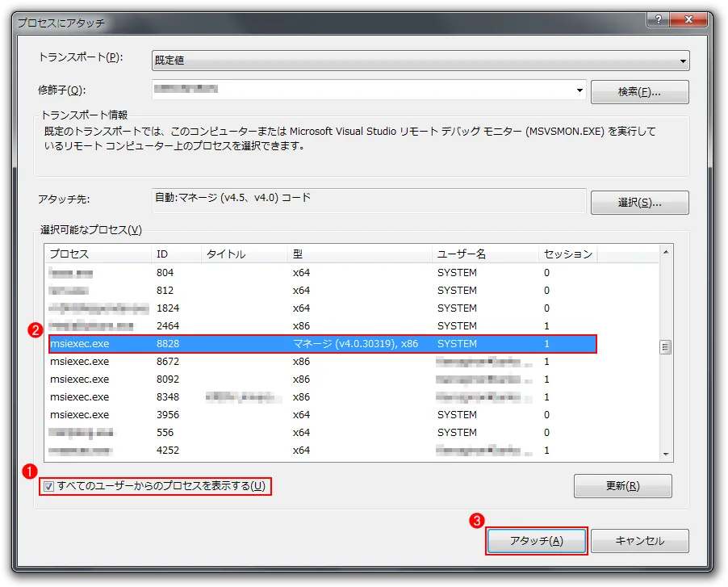Click the help question mark button
The image size is (728, 587).
click(x=658, y=19)
